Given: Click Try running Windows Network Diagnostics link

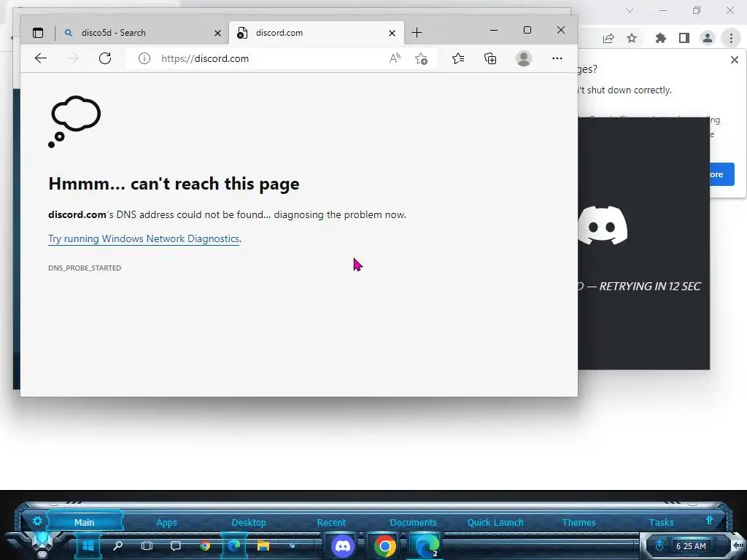Looking at the screenshot, I should (x=144, y=238).
